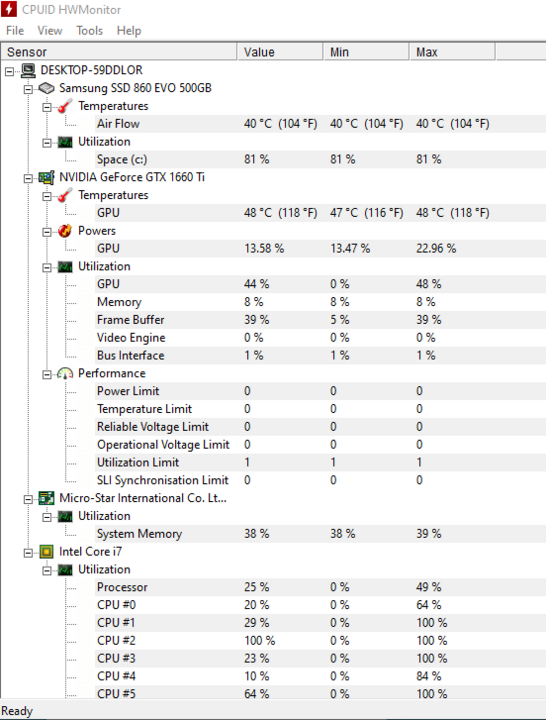The image size is (546, 720).
Task: Click the Max column header
Action: tap(452, 52)
